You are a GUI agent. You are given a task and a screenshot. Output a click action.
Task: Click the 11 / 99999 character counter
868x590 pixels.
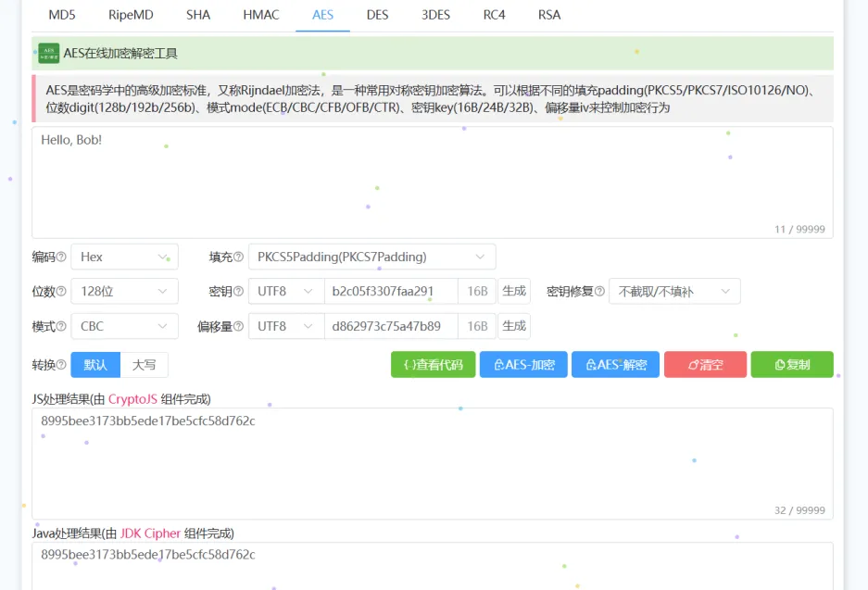[x=799, y=229]
